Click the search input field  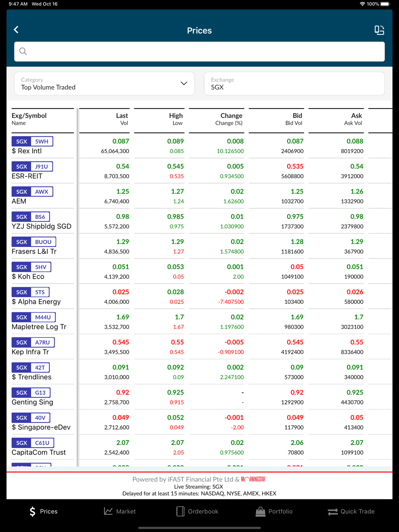click(x=199, y=51)
